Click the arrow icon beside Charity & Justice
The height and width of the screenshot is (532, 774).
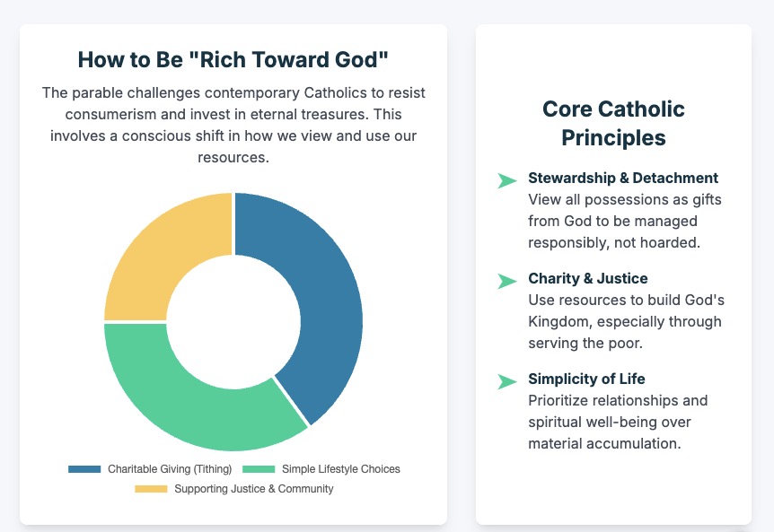(x=507, y=282)
